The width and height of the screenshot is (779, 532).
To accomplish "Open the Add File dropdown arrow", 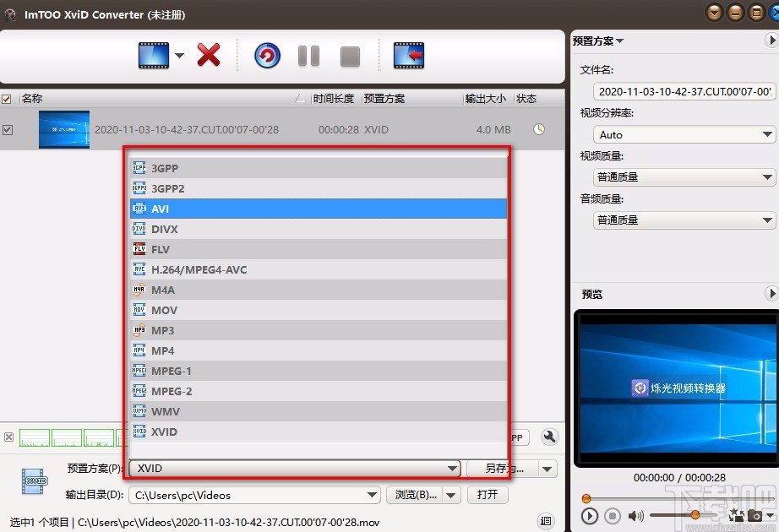I will (179, 55).
